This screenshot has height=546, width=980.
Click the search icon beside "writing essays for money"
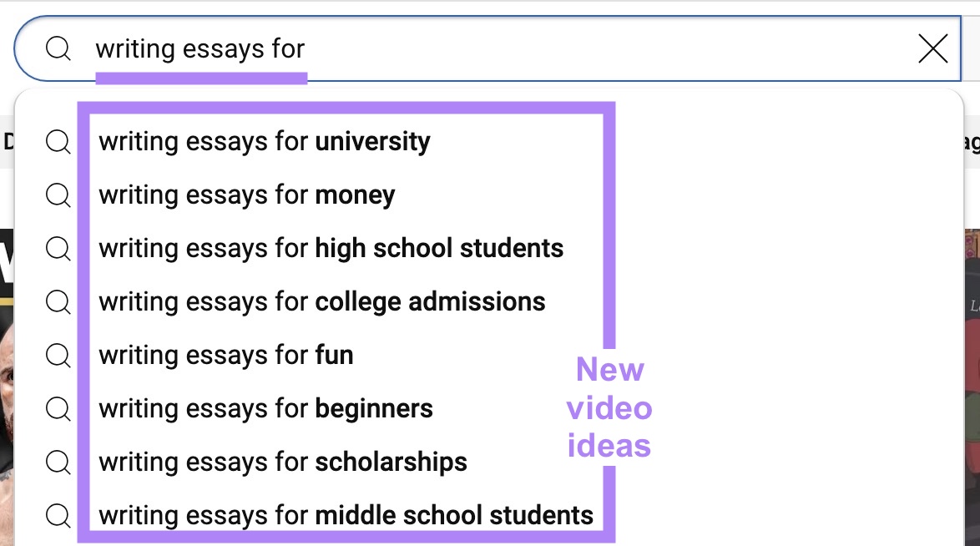[x=58, y=195]
